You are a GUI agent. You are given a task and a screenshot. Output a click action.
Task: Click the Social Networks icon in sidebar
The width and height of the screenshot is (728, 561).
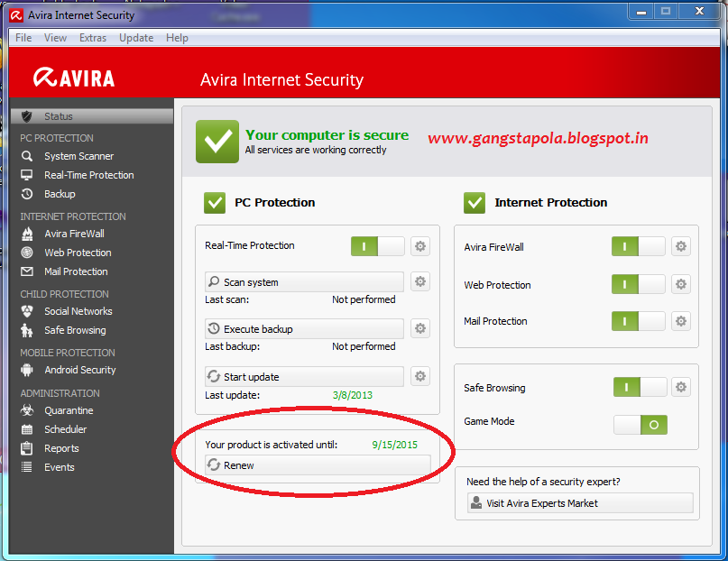pos(27,311)
